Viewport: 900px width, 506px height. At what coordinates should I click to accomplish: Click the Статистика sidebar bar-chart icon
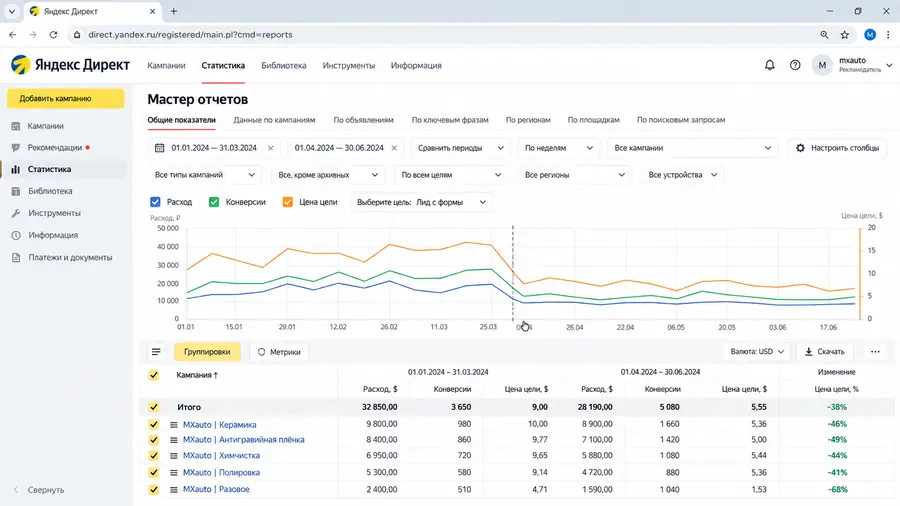tap(16, 169)
